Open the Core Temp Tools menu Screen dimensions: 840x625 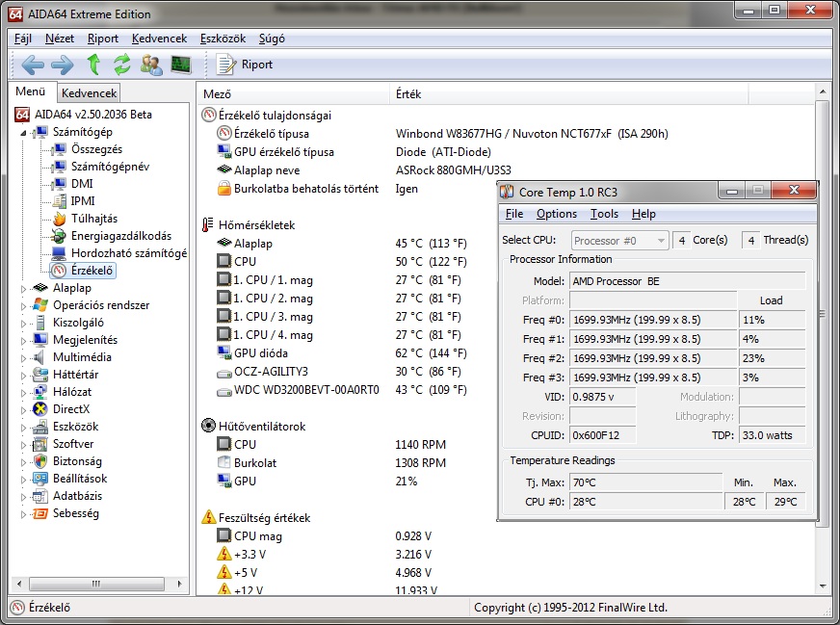point(604,214)
